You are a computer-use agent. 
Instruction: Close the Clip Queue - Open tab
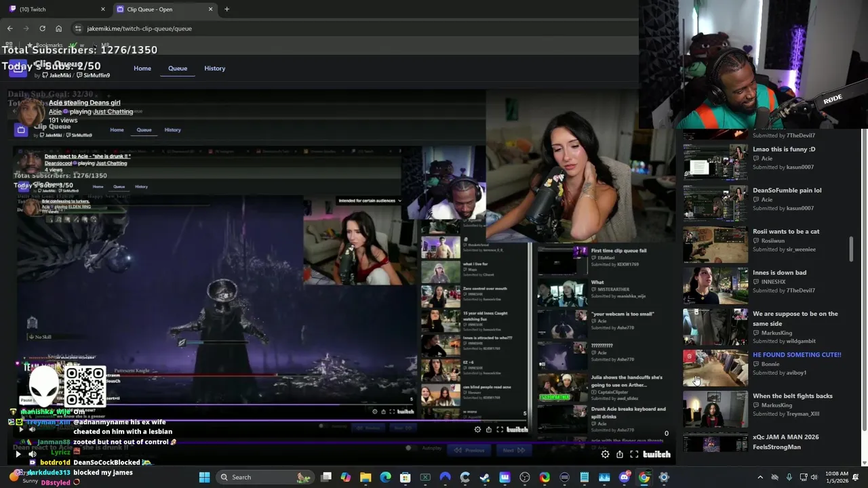(x=210, y=9)
